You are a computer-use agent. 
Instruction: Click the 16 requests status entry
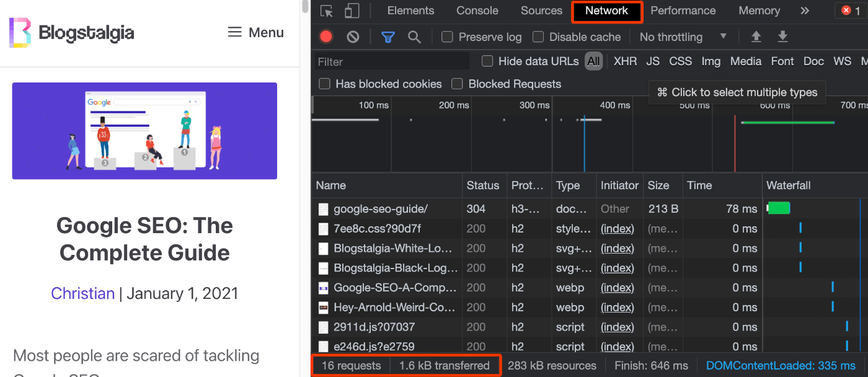[x=351, y=366]
